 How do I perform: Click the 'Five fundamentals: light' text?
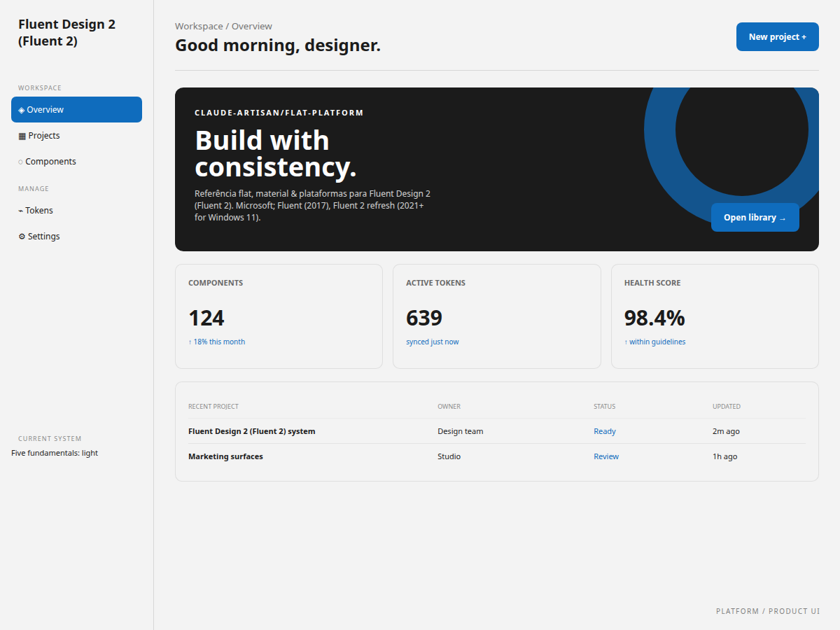(x=55, y=453)
